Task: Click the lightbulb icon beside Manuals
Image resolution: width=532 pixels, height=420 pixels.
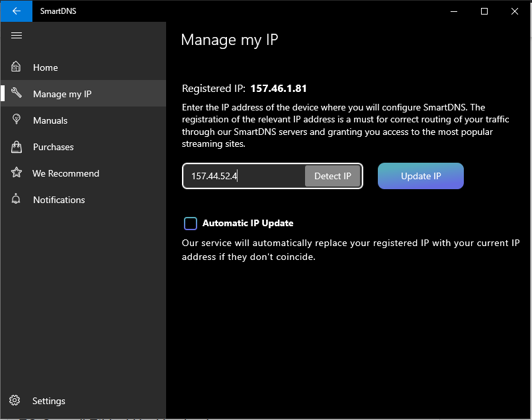Action: coord(17,120)
